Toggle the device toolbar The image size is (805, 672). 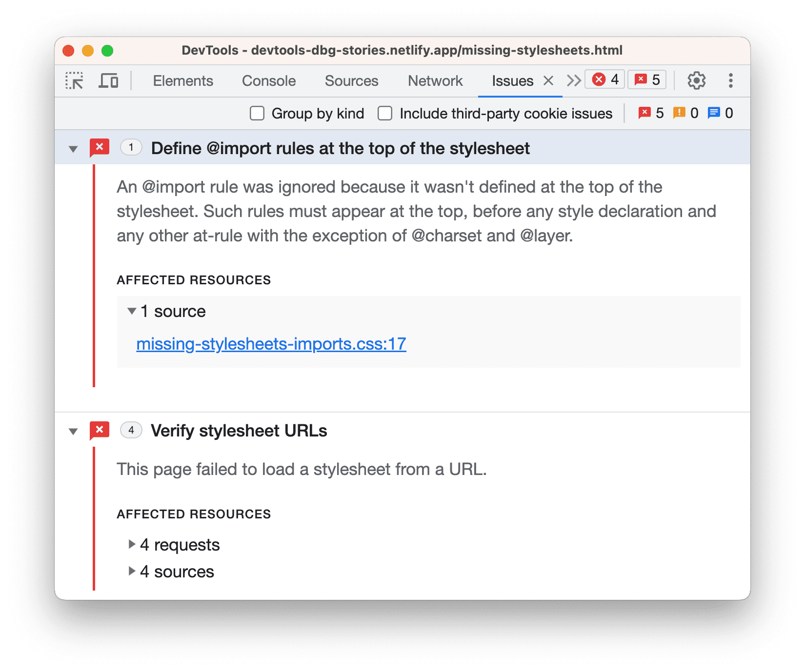point(108,80)
